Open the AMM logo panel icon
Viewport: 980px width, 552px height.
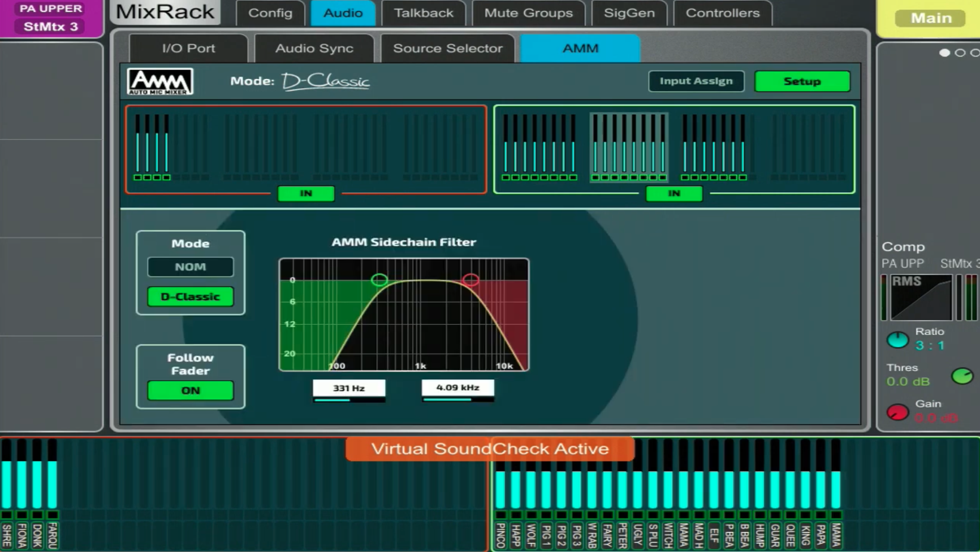point(159,81)
